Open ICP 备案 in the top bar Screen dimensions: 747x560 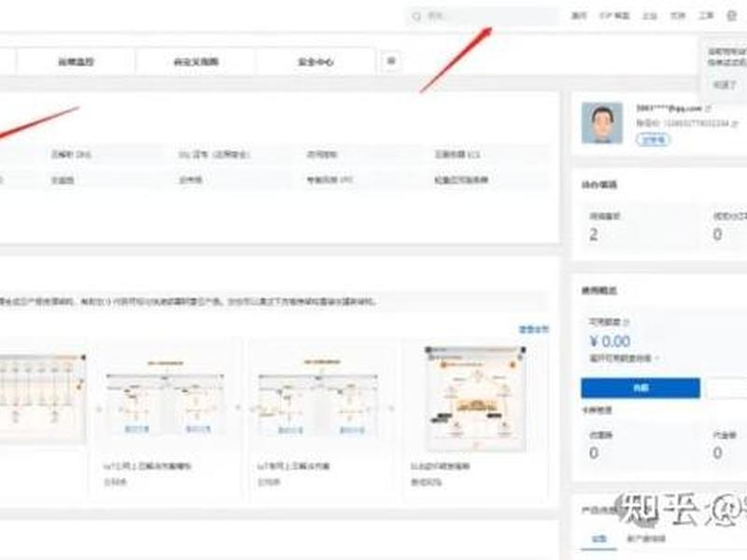click(614, 16)
